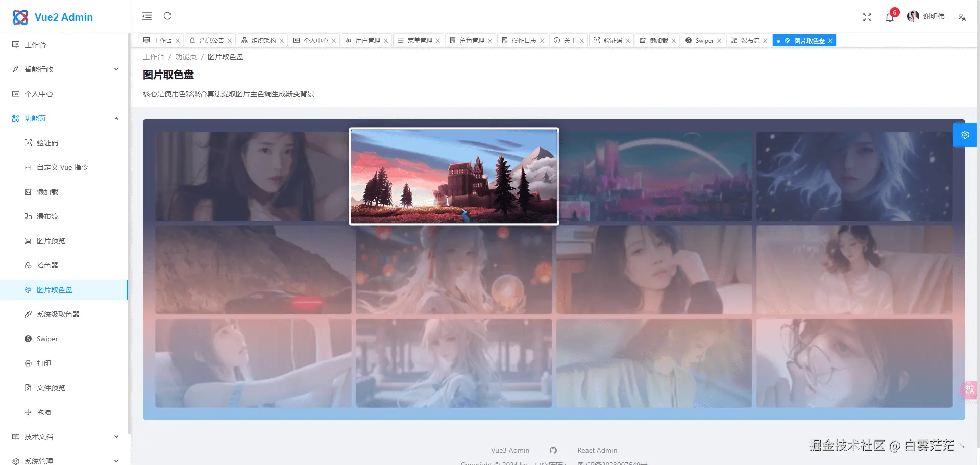Close the 关于 tab
Viewport: 980px width, 465px height.
click(x=582, y=41)
